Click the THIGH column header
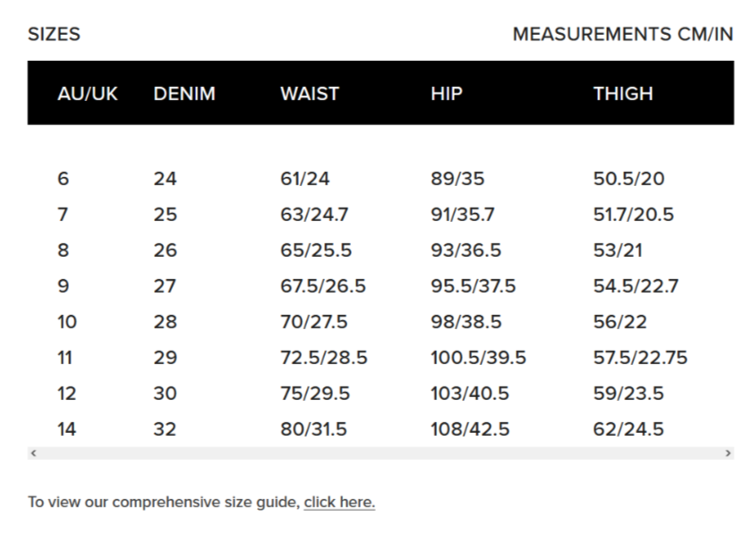Viewport: 752px width, 560px height. coord(623,93)
